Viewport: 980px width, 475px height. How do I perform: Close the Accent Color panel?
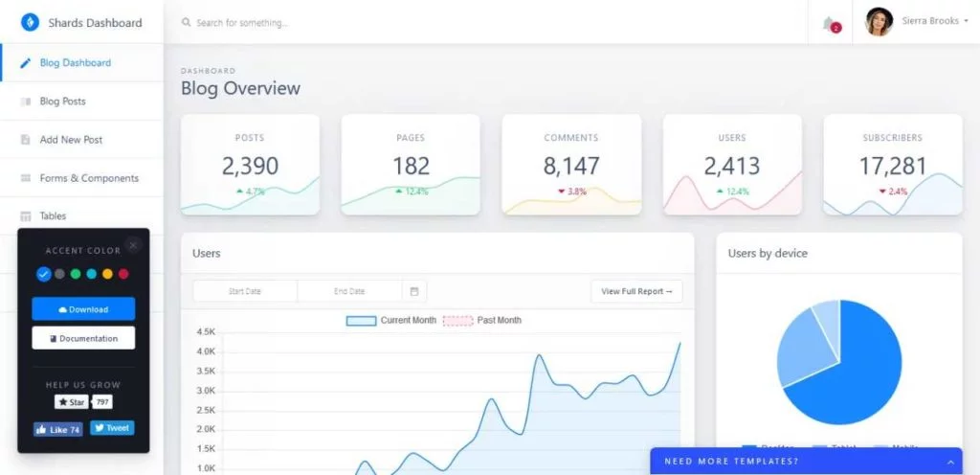(x=132, y=245)
